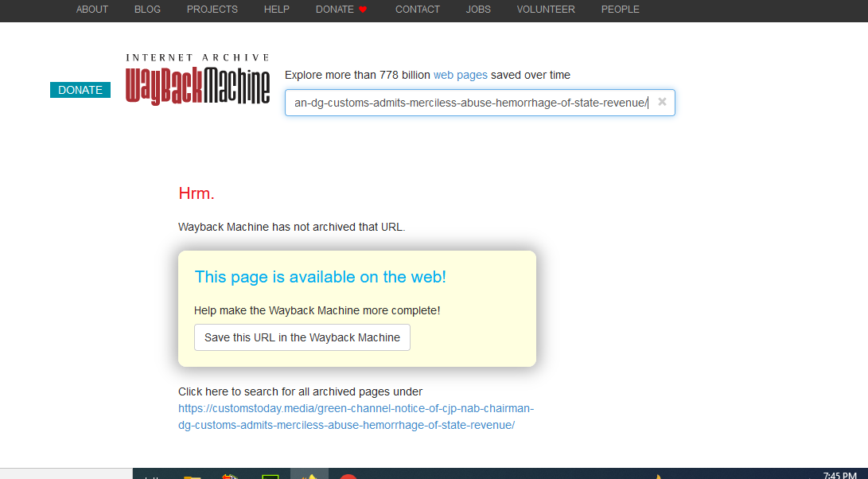
Task: Click the Wayback Machine logo
Action: coord(197,80)
